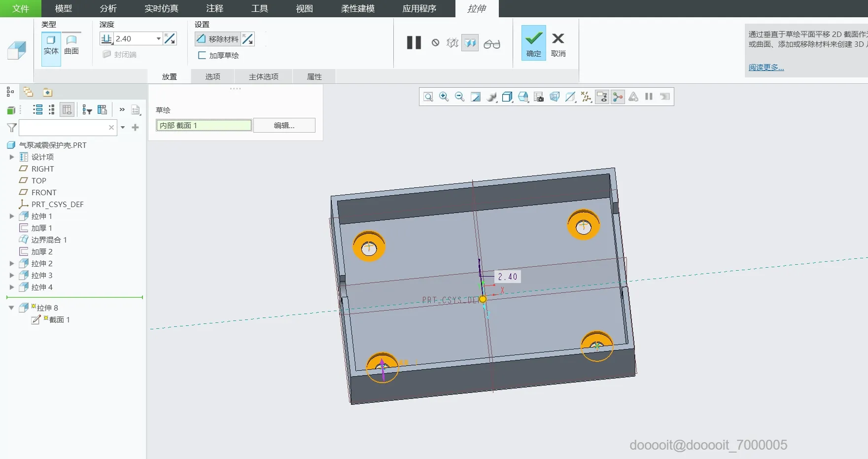Click the green checkmark 确定 button
This screenshot has height=459, width=868.
533,43
